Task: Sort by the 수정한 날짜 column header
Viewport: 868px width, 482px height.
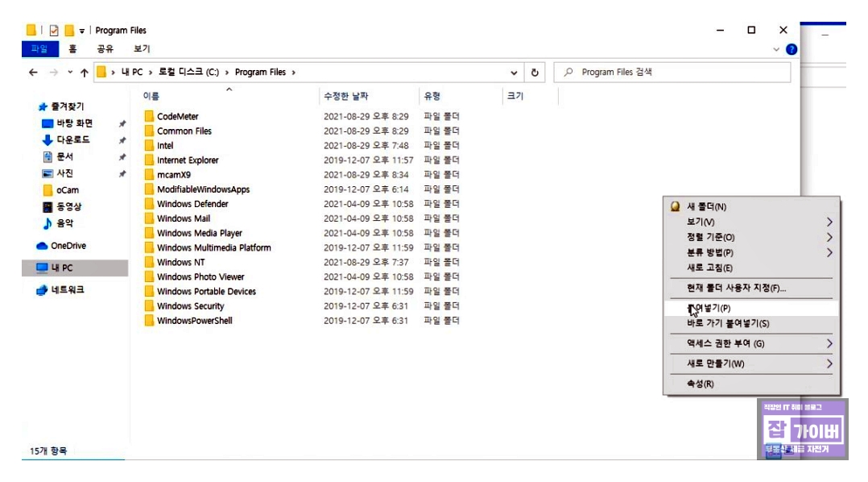Action: pos(346,96)
